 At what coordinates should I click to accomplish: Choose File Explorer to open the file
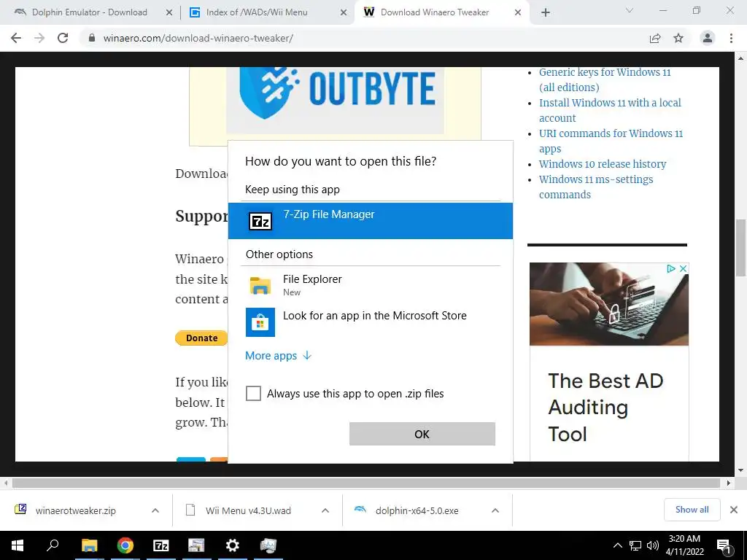coord(370,285)
